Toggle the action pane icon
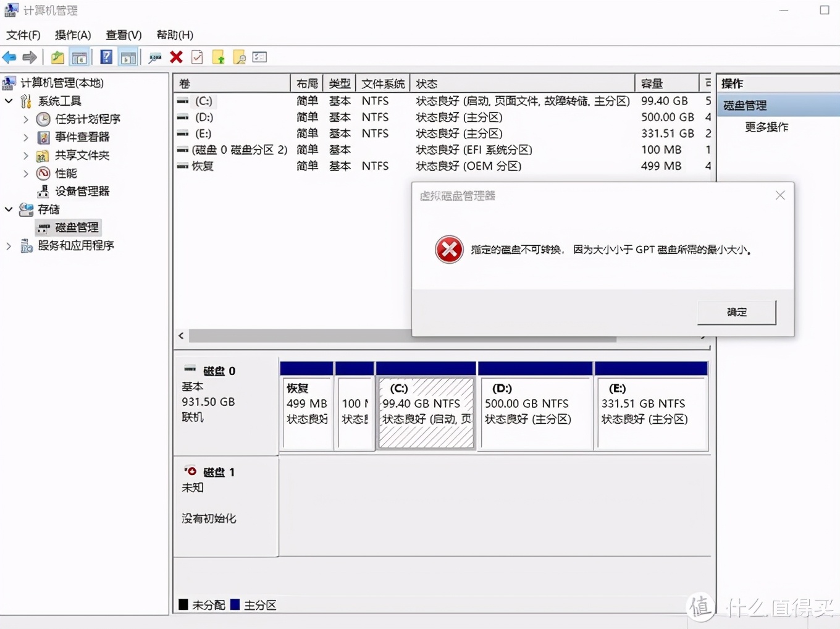Screen dimensions: 840x629 pyautogui.click(x=128, y=57)
